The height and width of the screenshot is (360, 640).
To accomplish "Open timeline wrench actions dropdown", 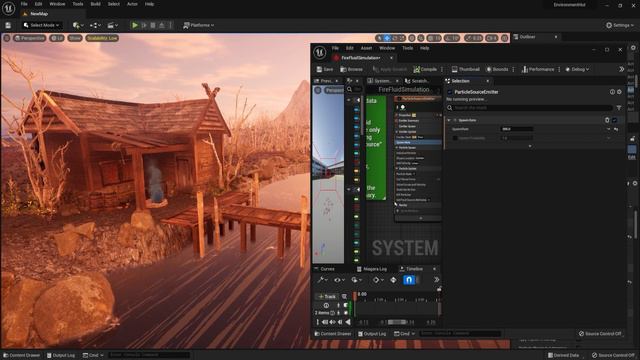I will pos(323,280).
